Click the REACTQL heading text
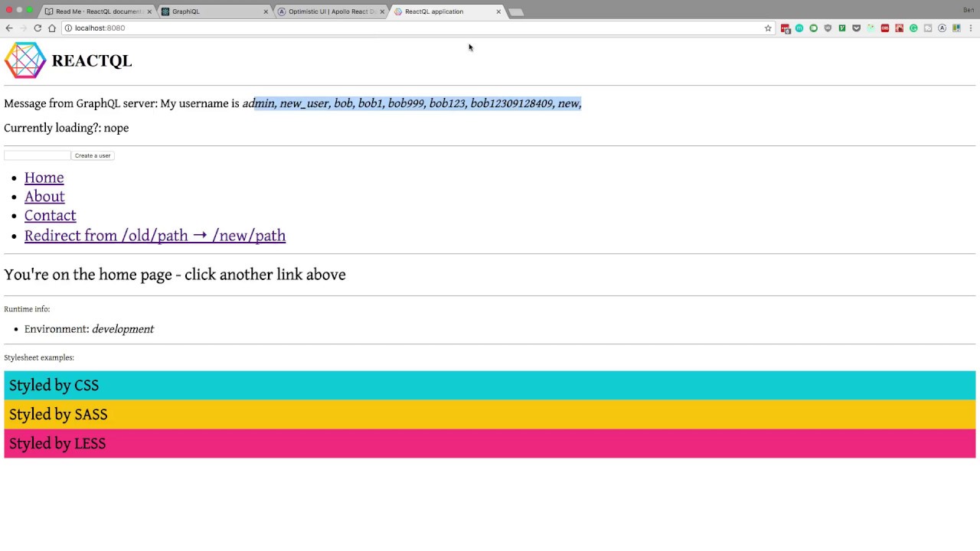Screen dimensions: 980x551 (92, 61)
